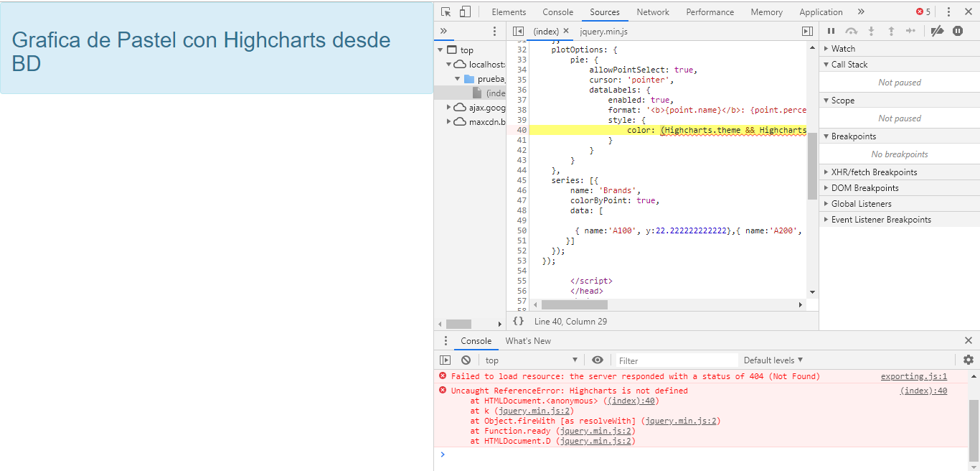Expand more navigator tabs chevron
This screenshot has width=980, height=471.
coord(443,31)
